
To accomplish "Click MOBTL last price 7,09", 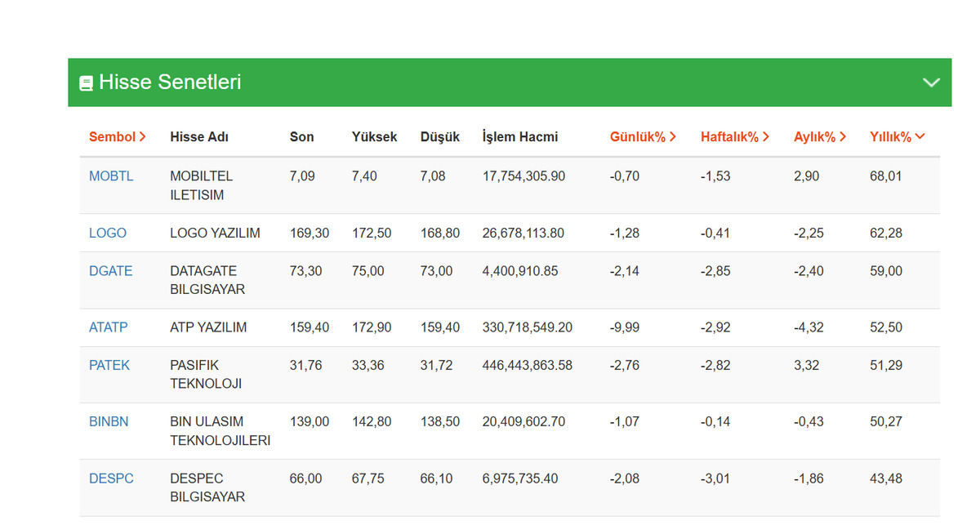I will coord(302,176).
